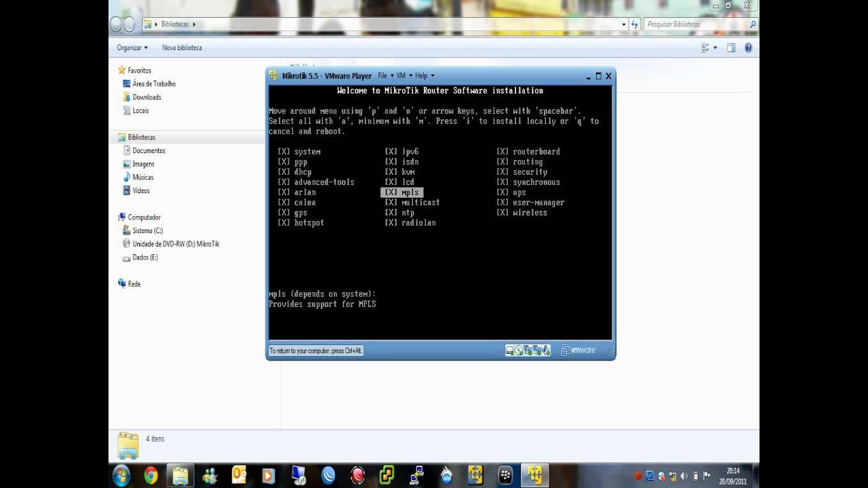Toggle the user-manager package checkbox
This screenshot has width=868, height=488.
(x=502, y=203)
